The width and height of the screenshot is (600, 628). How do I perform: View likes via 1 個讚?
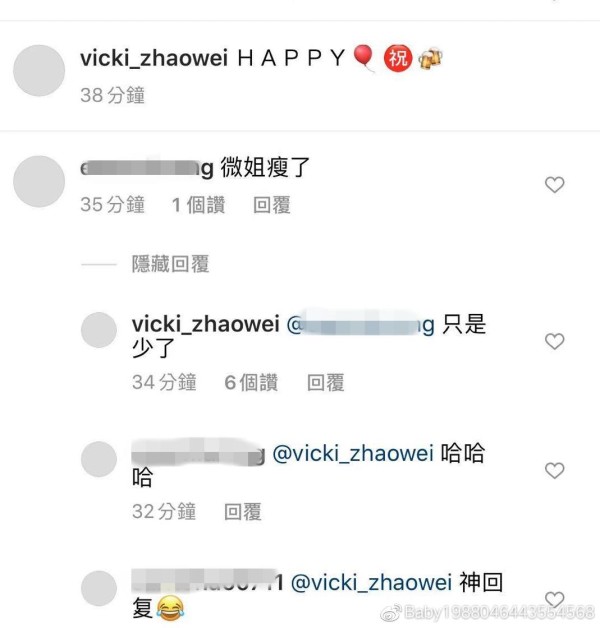[x=199, y=205]
